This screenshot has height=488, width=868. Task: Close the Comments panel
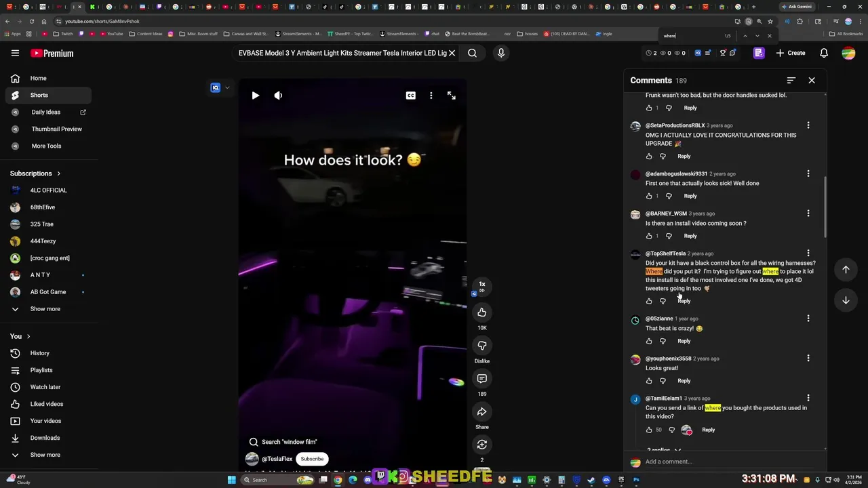pyautogui.click(x=812, y=80)
